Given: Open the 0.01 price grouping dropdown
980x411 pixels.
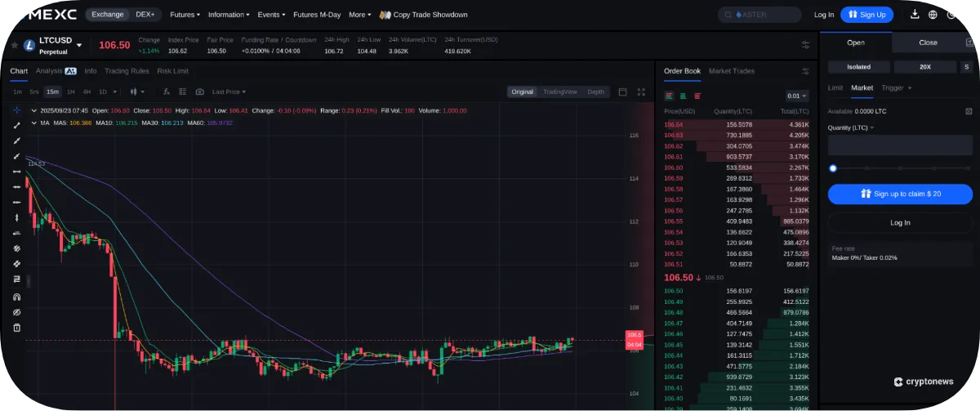Looking at the screenshot, I should click(x=796, y=96).
